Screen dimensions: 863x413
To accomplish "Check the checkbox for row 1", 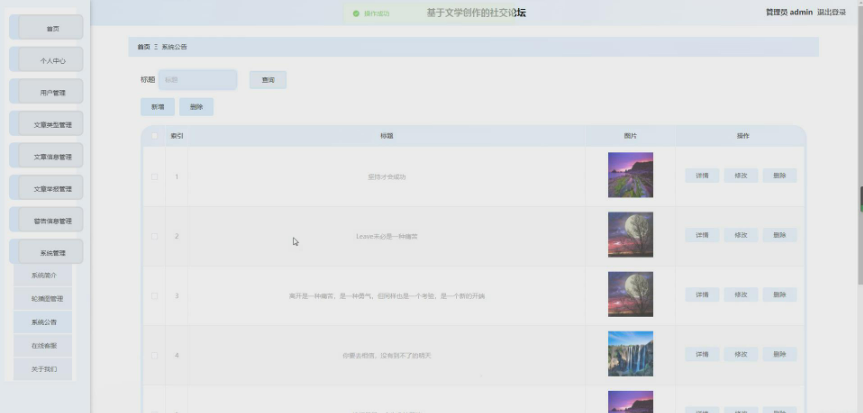I will click(x=155, y=177).
